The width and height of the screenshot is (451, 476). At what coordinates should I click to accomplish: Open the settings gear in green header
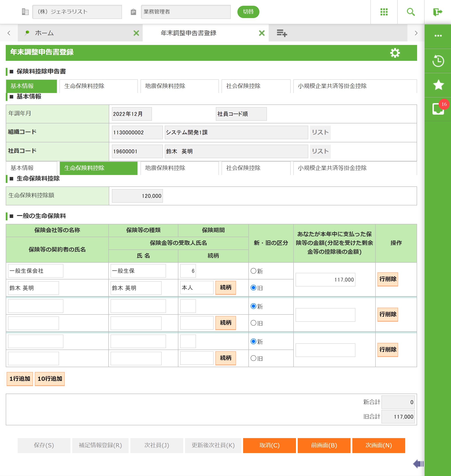(395, 53)
